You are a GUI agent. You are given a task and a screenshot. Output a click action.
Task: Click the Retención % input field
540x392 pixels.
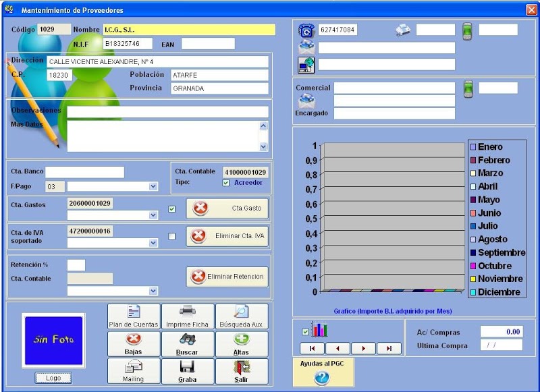[76, 265]
